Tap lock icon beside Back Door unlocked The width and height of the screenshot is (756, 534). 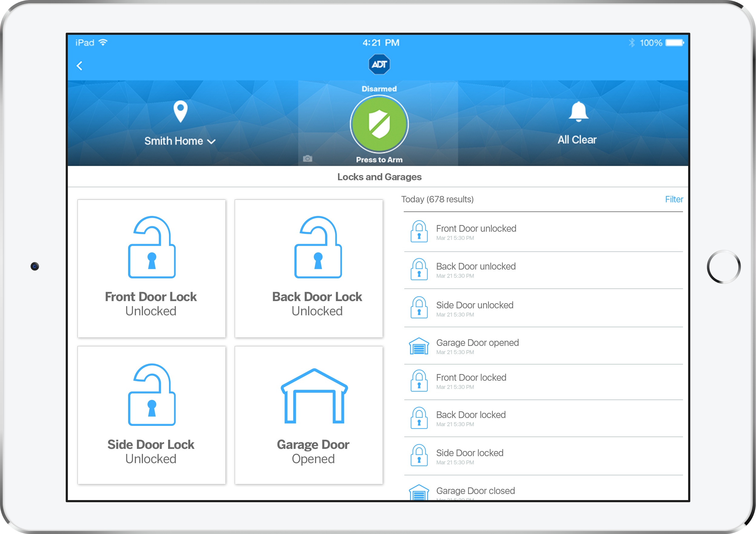coord(419,269)
